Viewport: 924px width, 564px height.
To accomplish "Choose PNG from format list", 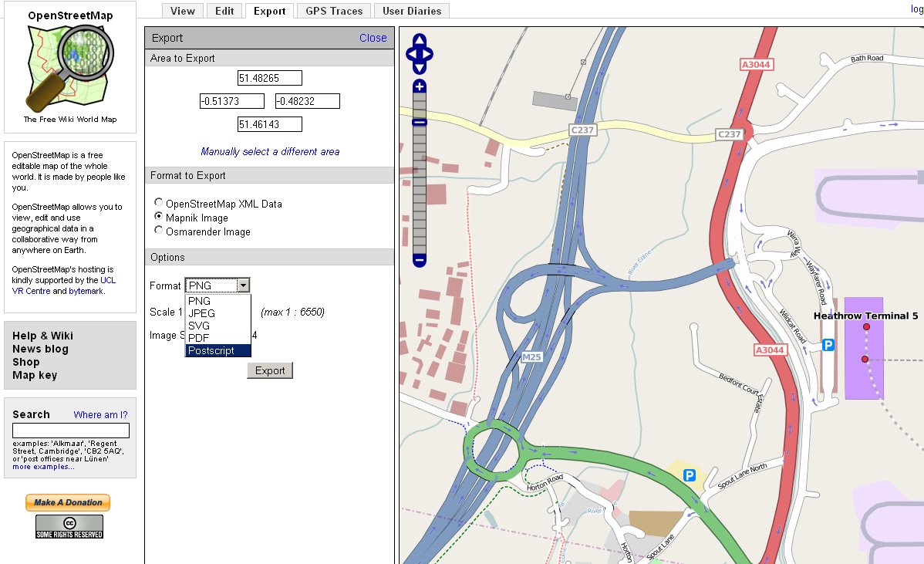I will 218,301.
